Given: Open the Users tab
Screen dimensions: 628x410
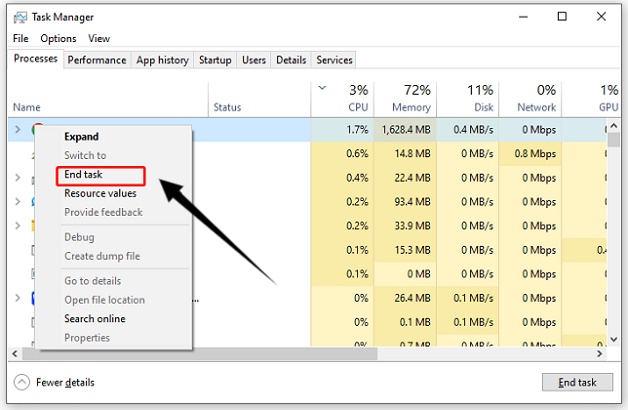Looking at the screenshot, I should coord(254,60).
